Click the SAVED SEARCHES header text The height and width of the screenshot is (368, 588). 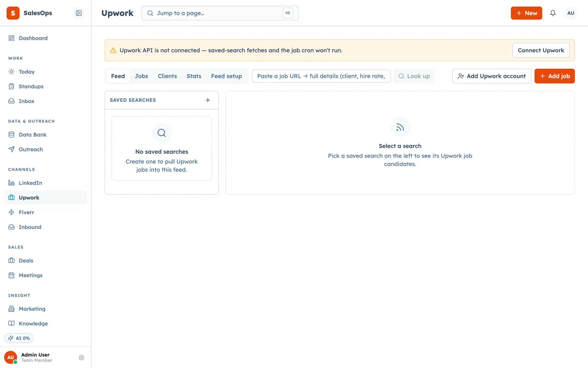click(x=133, y=100)
